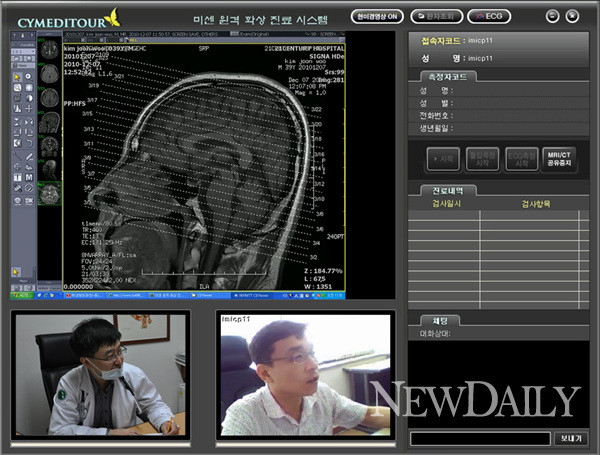Click the 검사일시 column header
The width and height of the screenshot is (600, 455).
tap(446, 204)
